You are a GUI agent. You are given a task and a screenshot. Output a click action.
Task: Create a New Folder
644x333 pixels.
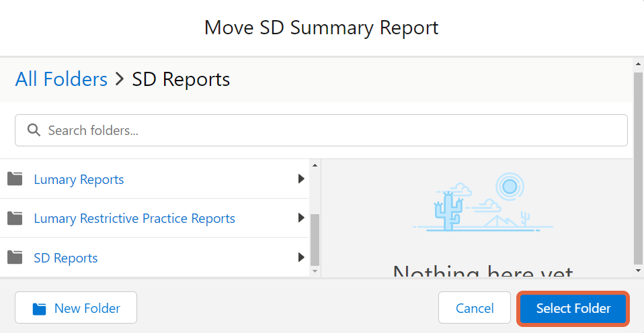click(76, 308)
